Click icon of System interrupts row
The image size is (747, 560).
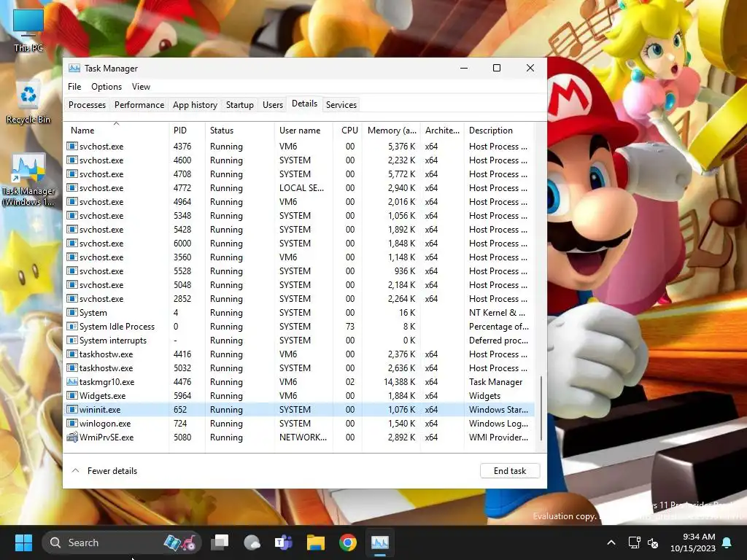pyautogui.click(x=72, y=341)
